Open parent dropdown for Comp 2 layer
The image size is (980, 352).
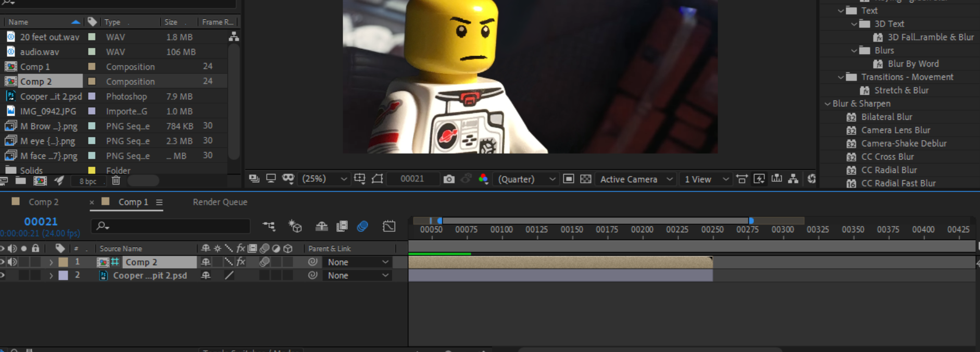(x=357, y=262)
